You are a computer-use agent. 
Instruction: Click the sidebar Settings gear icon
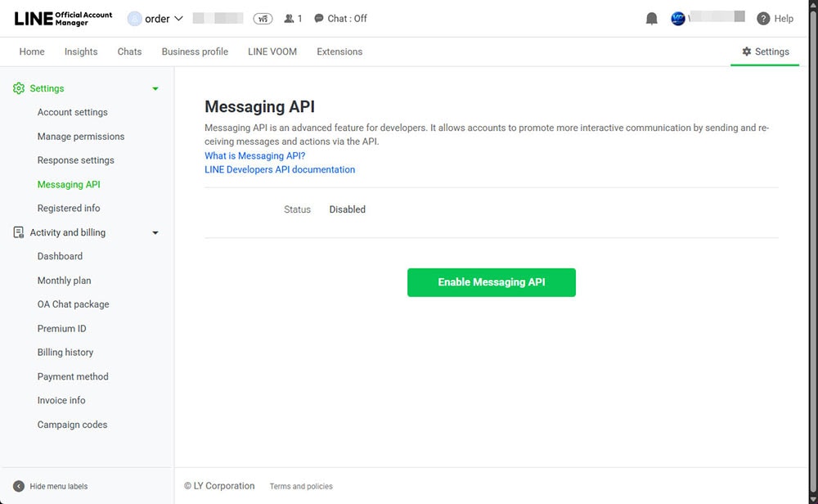[x=19, y=88]
